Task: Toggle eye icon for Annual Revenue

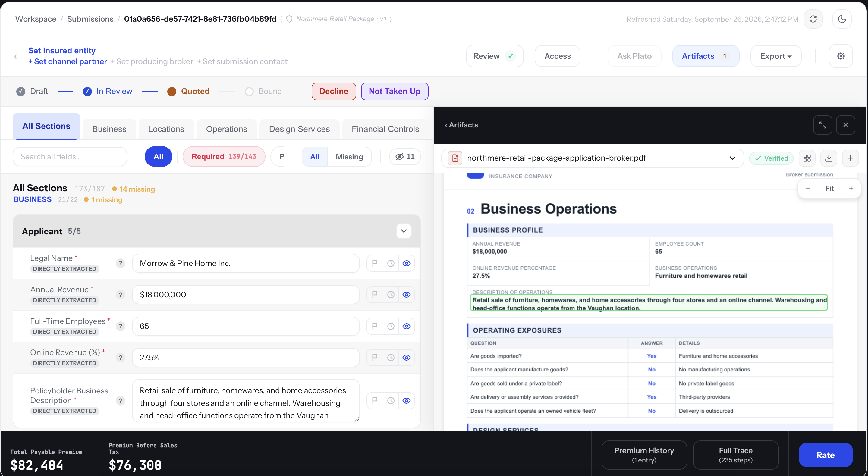Action: pyautogui.click(x=407, y=295)
